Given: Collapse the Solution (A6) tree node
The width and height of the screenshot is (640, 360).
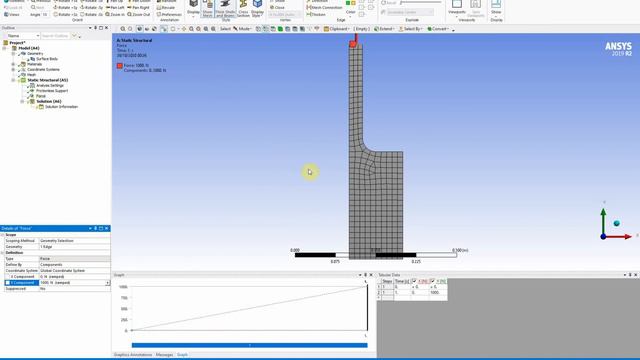Looking at the screenshot, I should (22, 101).
